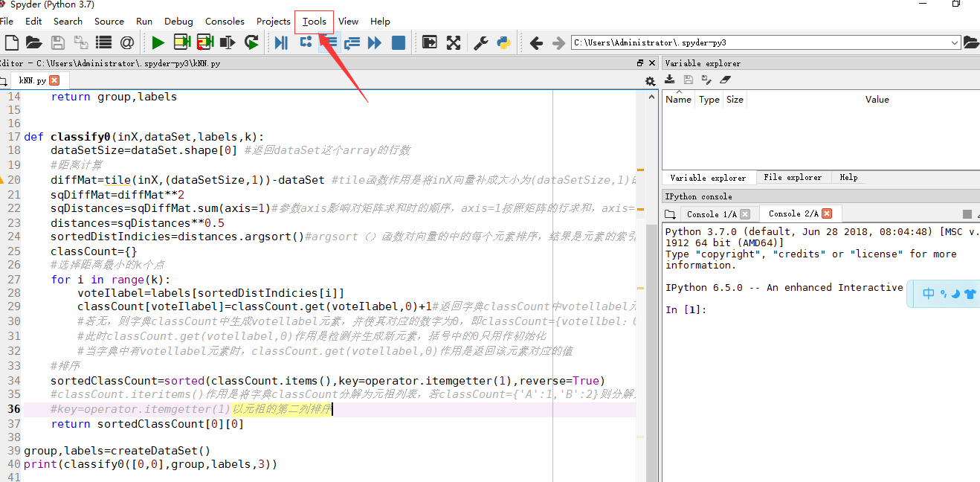
Task: Open the Edit menu
Action: pos(33,22)
